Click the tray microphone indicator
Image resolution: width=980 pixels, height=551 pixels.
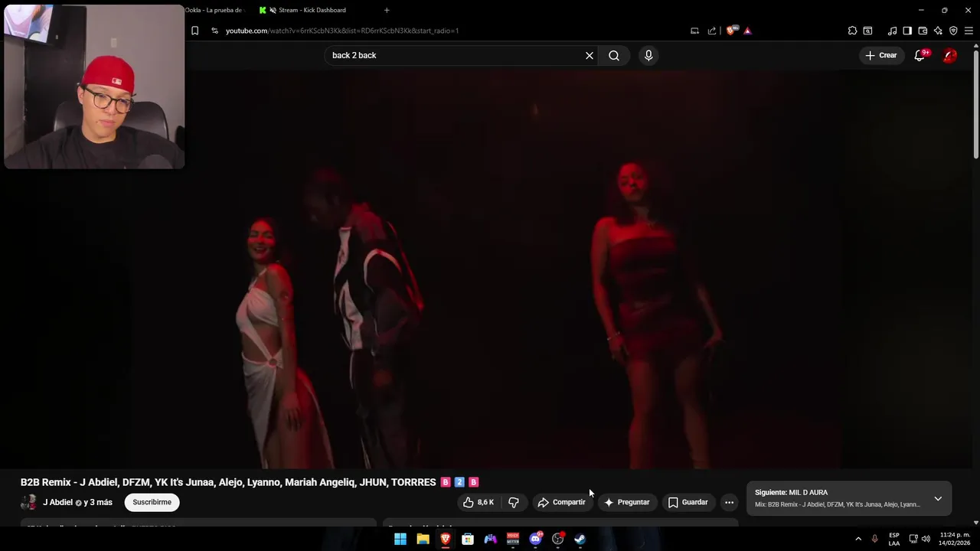(x=874, y=539)
